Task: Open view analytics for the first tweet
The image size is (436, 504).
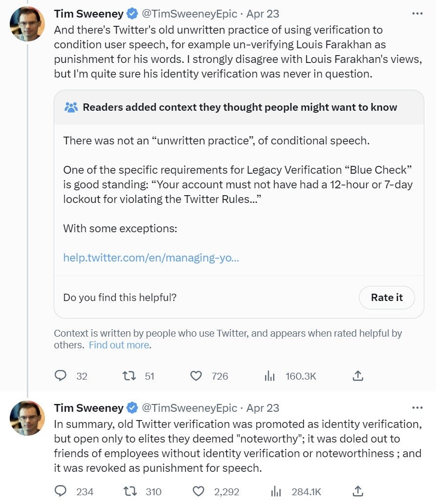Action: pyautogui.click(x=270, y=376)
